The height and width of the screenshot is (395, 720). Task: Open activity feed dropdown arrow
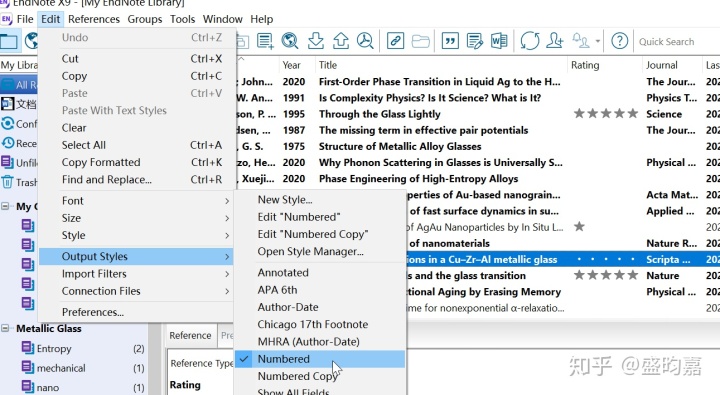(x=597, y=41)
